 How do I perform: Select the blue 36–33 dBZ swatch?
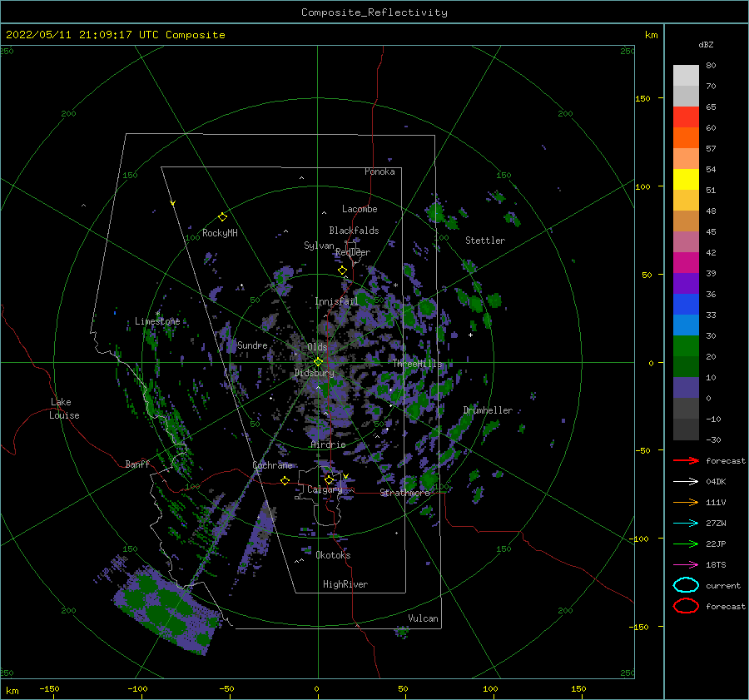686,305
